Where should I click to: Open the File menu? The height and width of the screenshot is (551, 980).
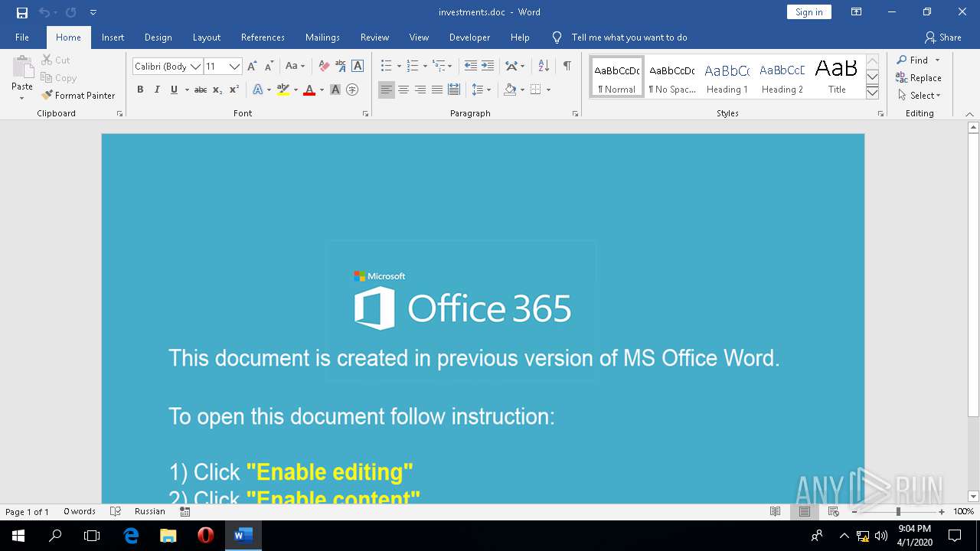[22, 37]
